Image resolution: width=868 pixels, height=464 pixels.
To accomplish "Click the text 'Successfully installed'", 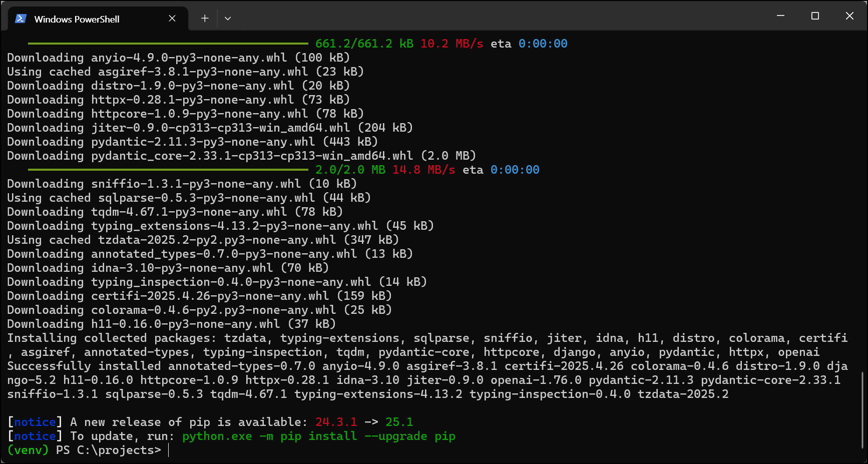I will pyautogui.click(x=84, y=366).
